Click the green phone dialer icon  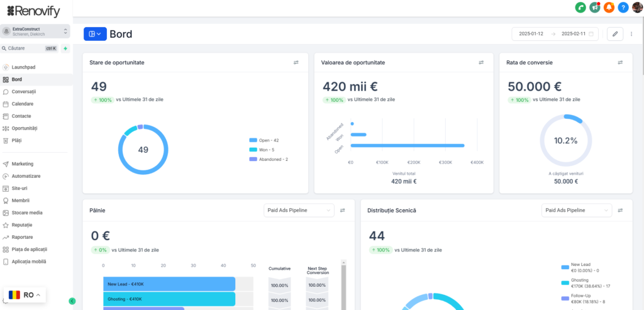pos(580,8)
